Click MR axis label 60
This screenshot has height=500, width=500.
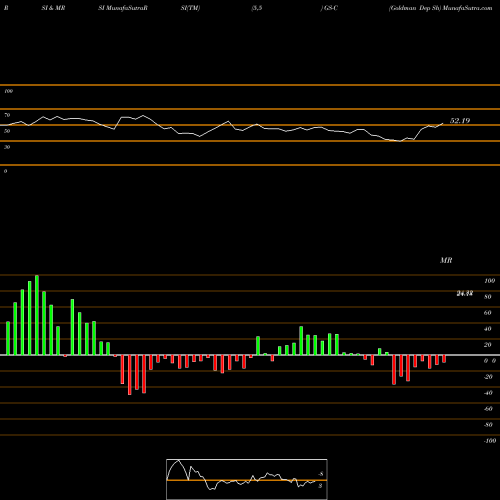488,313
